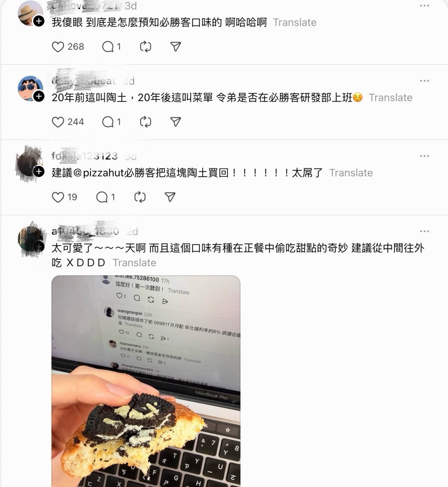
Task: Repost the 陶土 menu comment
Action: tap(146, 122)
